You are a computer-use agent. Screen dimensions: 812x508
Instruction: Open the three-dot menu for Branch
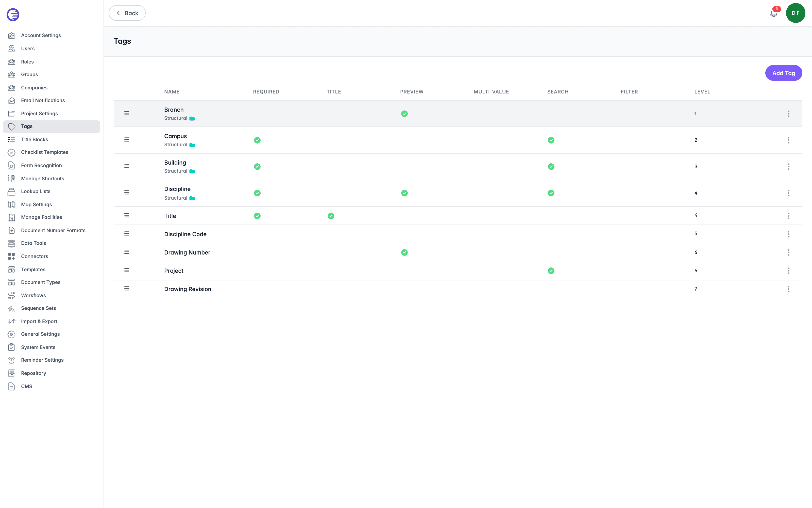pos(788,114)
